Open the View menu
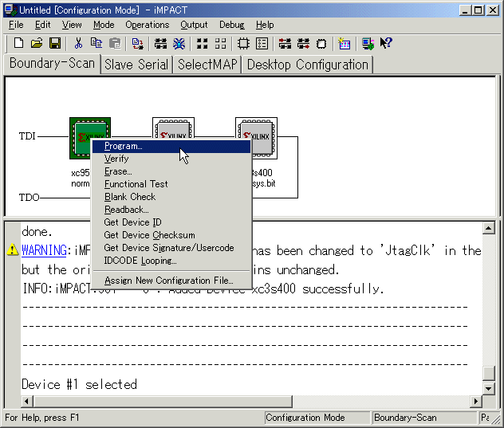The height and width of the screenshot is (428, 504). pos(72,25)
